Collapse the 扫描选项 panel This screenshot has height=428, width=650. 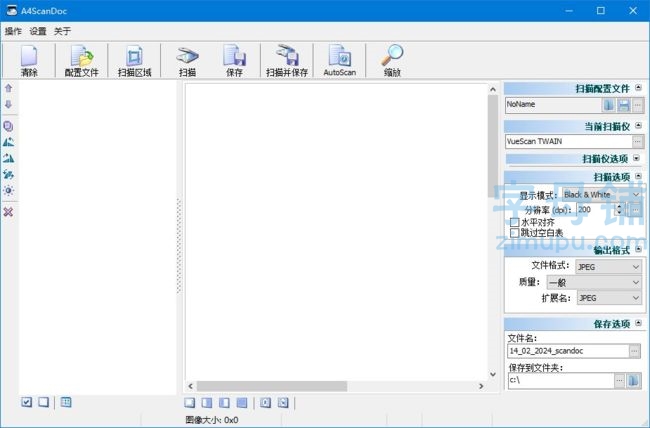click(x=638, y=176)
